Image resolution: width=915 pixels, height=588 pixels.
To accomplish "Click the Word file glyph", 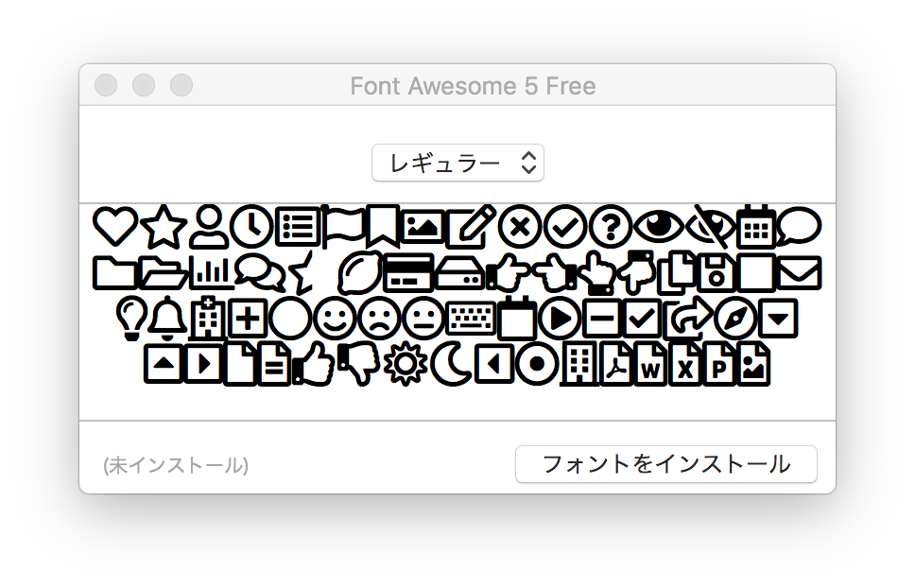I will point(650,365).
